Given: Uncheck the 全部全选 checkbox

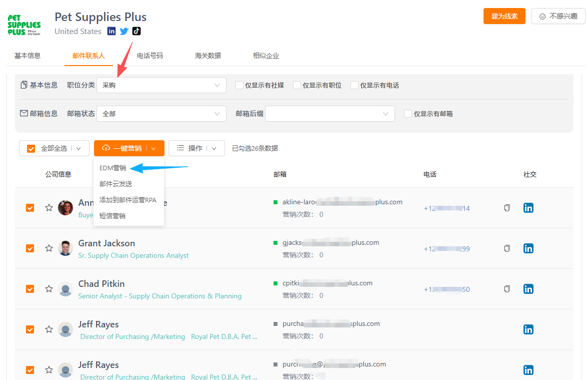Looking at the screenshot, I should (x=31, y=149).
